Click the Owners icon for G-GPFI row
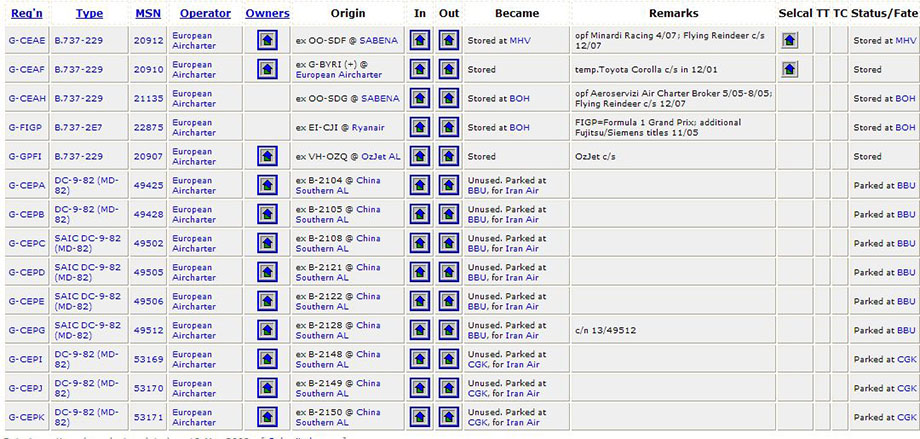Viewport: 920px width, 439px height. pyautogui.click(x=267, y=157)
